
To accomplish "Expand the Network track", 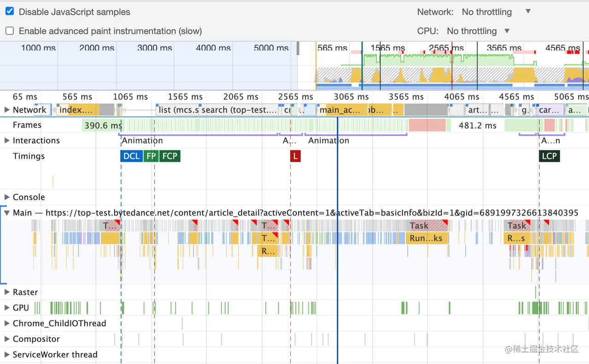I will (7, 110).
